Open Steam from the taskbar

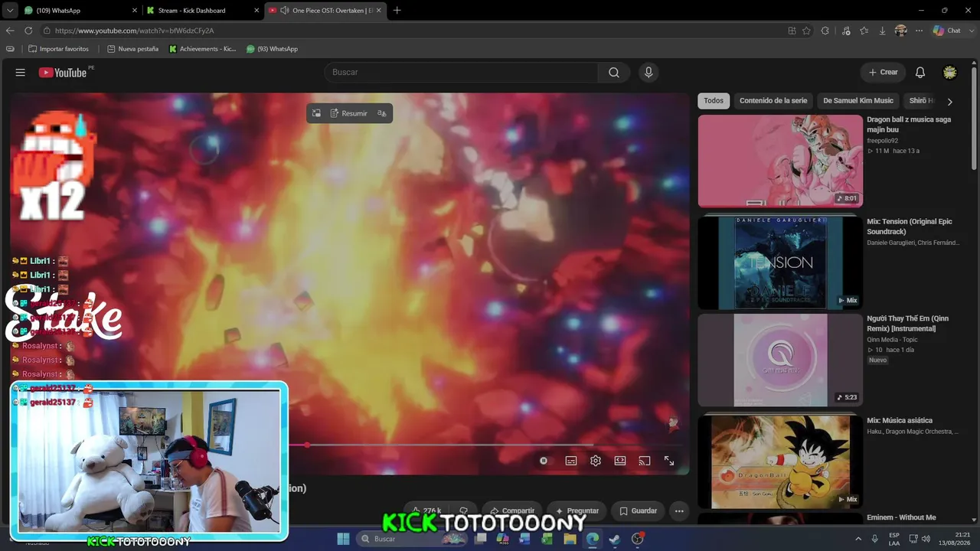pyautogui.click(x=614, y=539)
